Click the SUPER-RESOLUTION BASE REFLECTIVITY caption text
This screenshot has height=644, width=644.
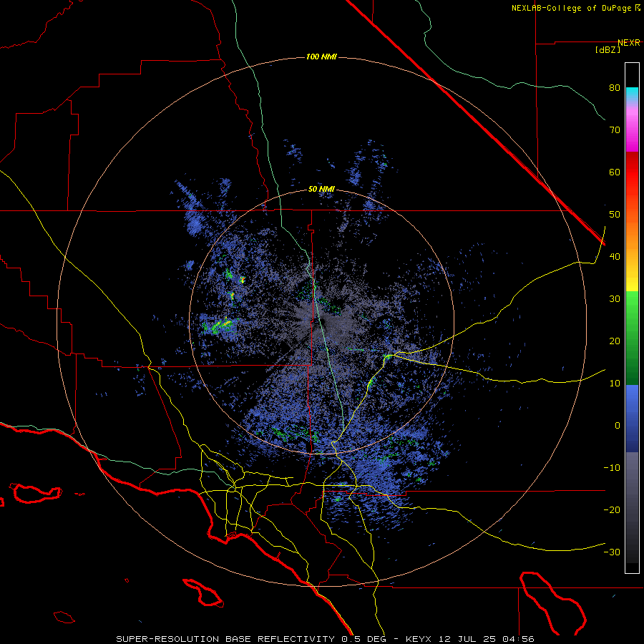[x=225, y=639]
